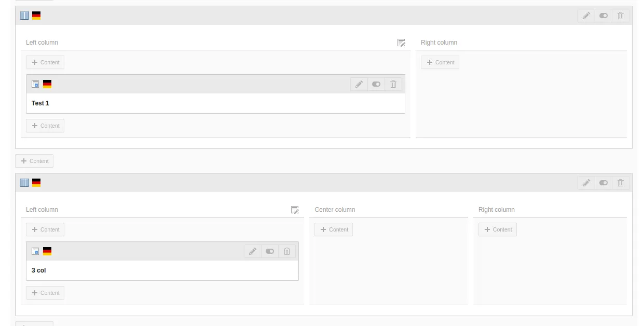Edit Left column of two-column container

click(401, 43)
